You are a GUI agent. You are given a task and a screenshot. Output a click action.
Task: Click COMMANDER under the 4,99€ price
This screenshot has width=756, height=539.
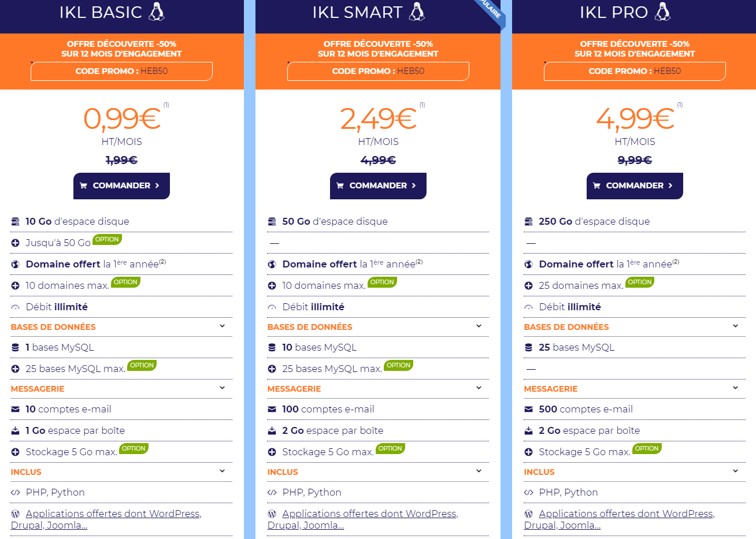click(x=635, y=186)
